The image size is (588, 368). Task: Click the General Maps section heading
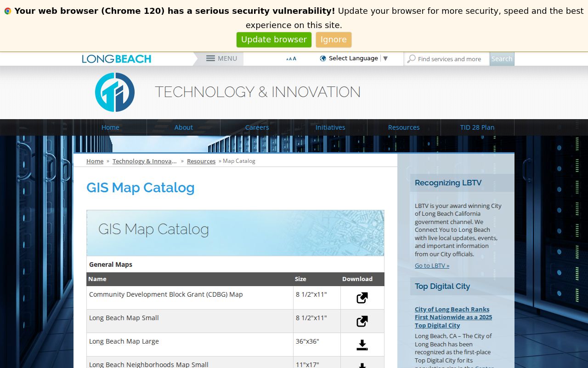click(x=111, y=264)
